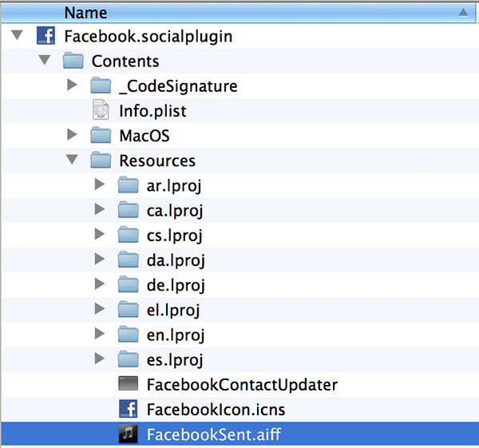This screenshot has width=479, height=448.
Task: Toggle sort order arrow in Name header
Action: 463,12
